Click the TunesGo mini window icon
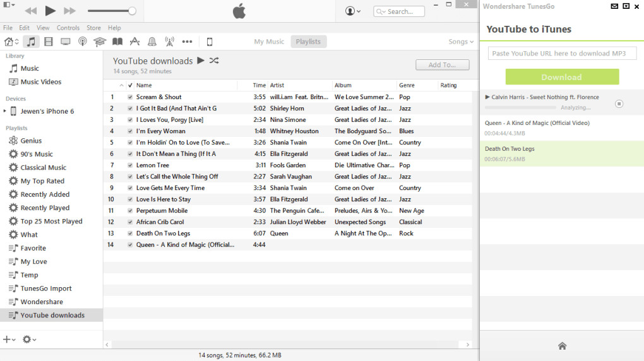The height and width of the screenshot is (361, 644). coord(626,6)
